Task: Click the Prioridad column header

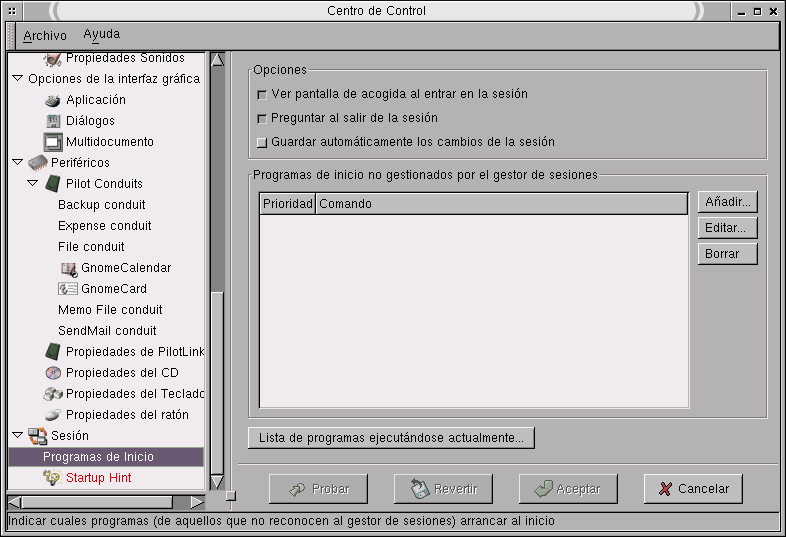Action: (x=287, y=204)
